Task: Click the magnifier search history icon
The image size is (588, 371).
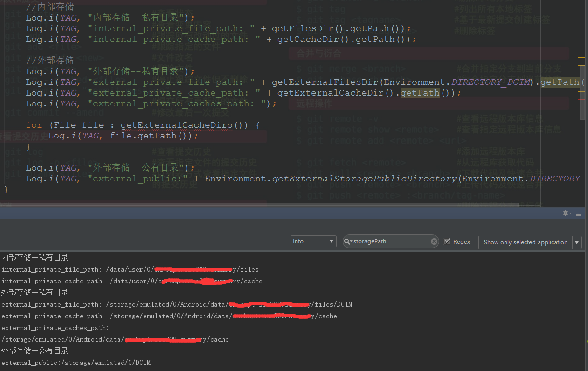Action: (348, 241)
